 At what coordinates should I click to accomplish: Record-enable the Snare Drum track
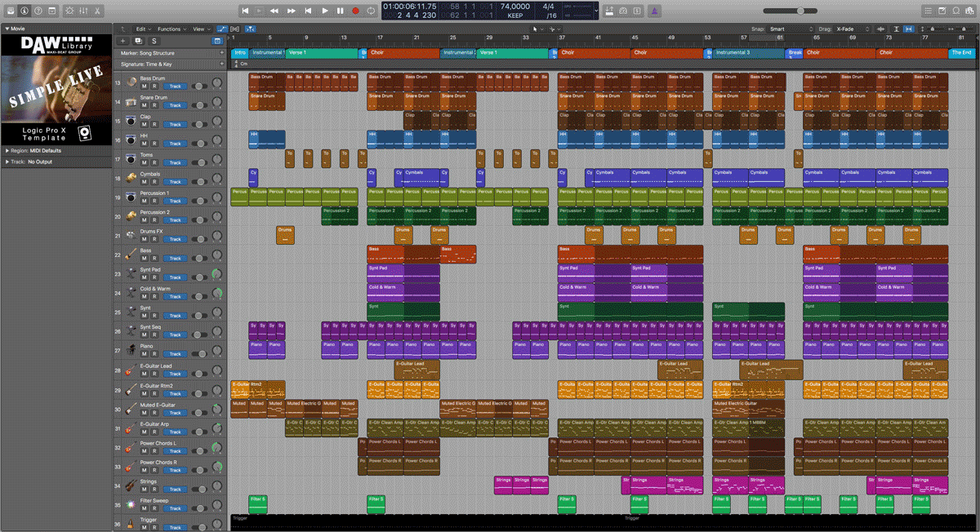coord(154,106)
